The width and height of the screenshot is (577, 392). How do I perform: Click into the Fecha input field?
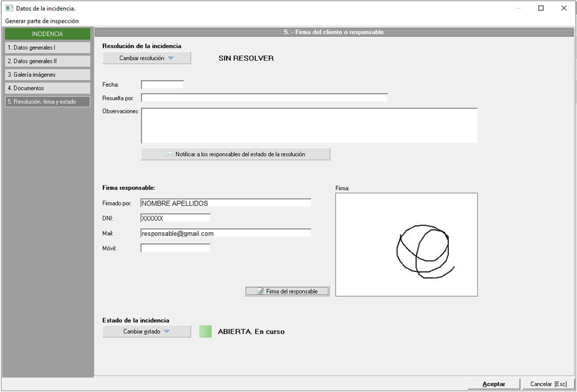pos(162,85)
